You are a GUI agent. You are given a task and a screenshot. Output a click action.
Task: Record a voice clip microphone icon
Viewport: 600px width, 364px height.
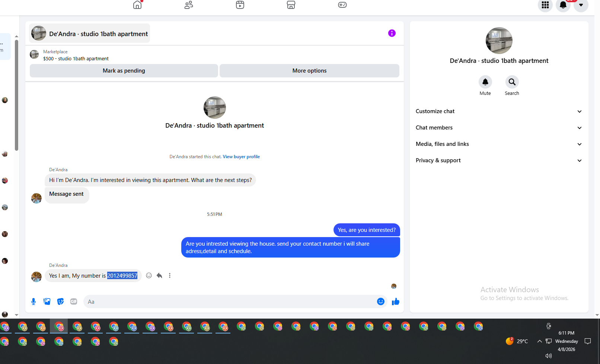[x=33, y=301]
